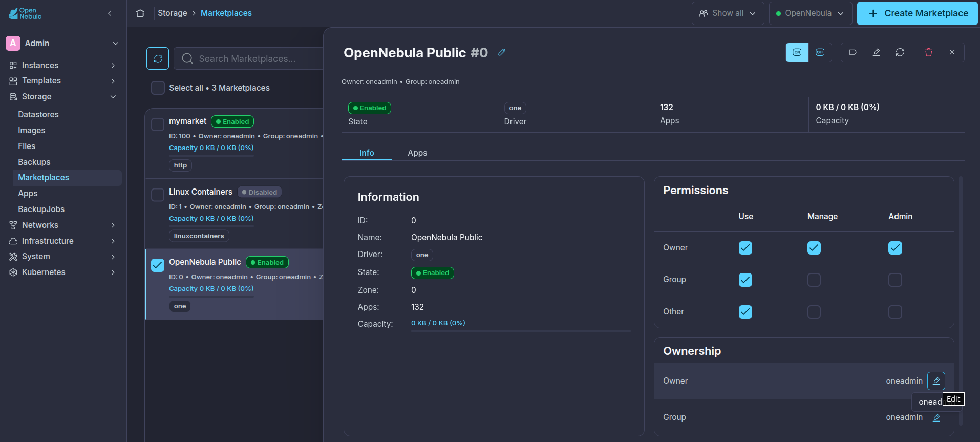
Task: Click the Marketplaces breadcrumb
Action: [226, 13]
